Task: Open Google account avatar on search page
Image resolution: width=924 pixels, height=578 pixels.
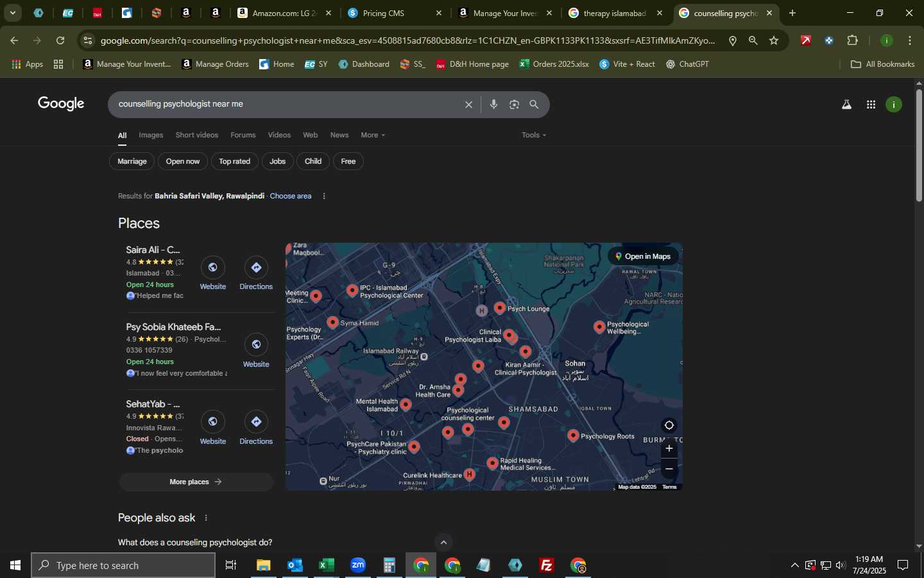Action: [894, 105]
